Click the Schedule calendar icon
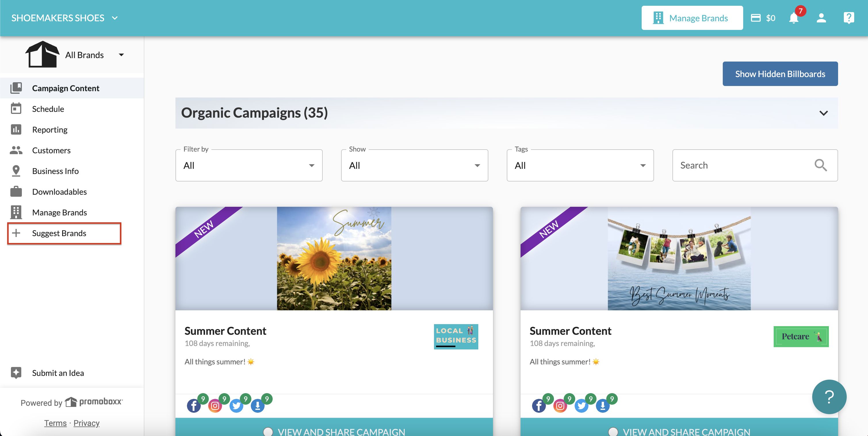Image resolution: width=868 pixels, height=436 pixels. pyautogui.click(x=16, y=108)
